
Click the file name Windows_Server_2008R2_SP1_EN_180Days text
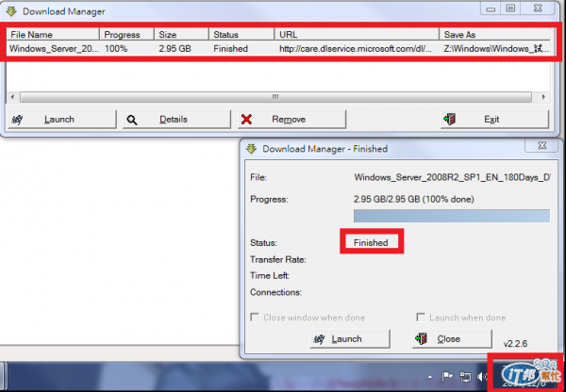click(x=452, y=177)
